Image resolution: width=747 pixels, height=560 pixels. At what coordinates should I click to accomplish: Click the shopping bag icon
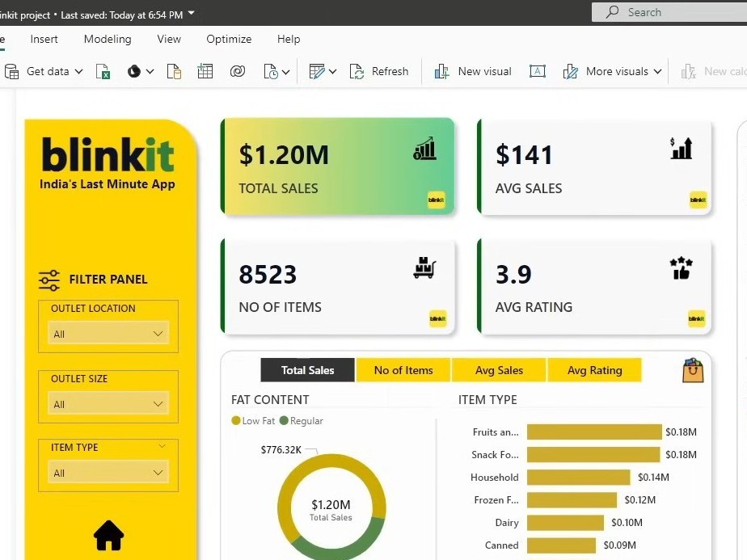pyautogui.click(x=693, y=370)
